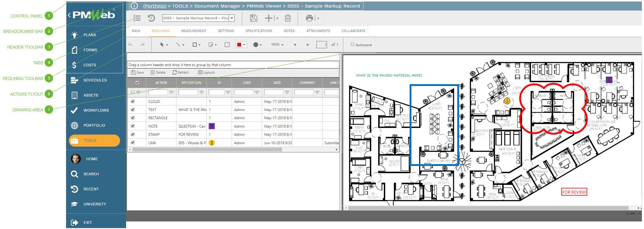Screen dimensions: 644x229
Task: Uncheck the RECTANGLE row checkbox
Action: tap(133, 118)
